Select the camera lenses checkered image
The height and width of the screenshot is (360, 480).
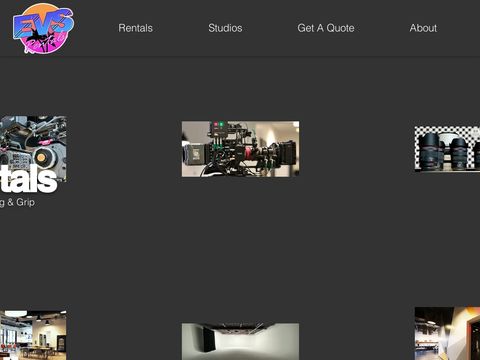[x=447, y=149]
